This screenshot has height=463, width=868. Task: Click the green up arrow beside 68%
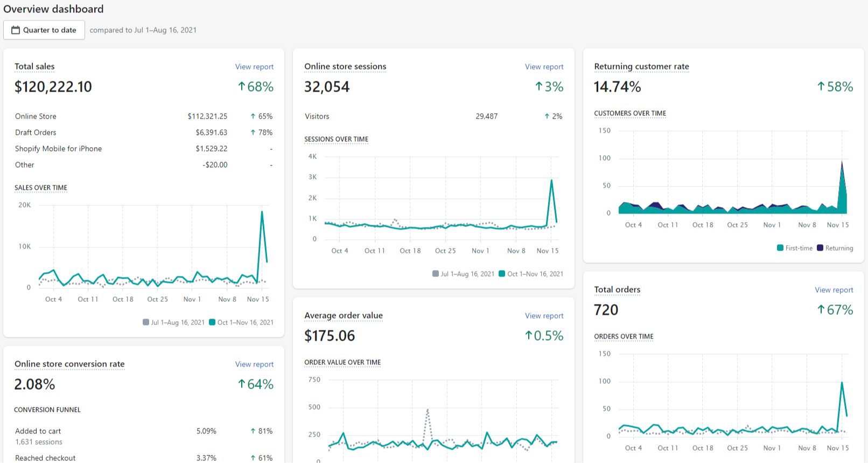tap(242, 87)
